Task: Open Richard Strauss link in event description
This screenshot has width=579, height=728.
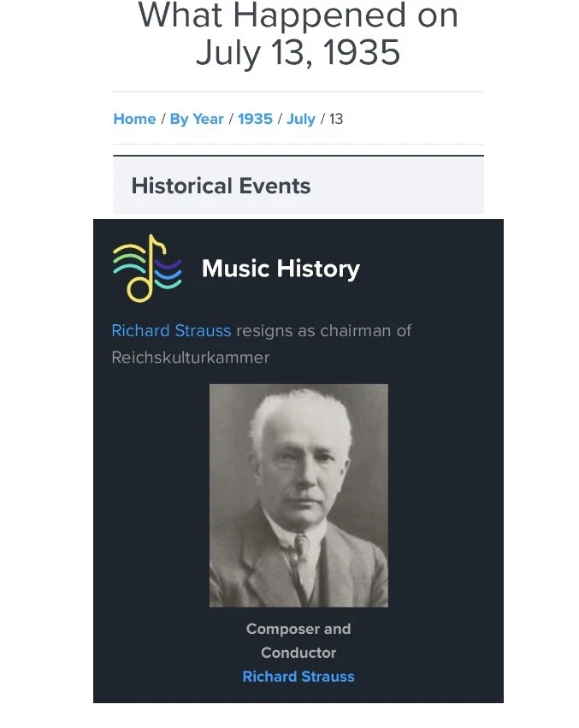Action: tap(171, 330)
